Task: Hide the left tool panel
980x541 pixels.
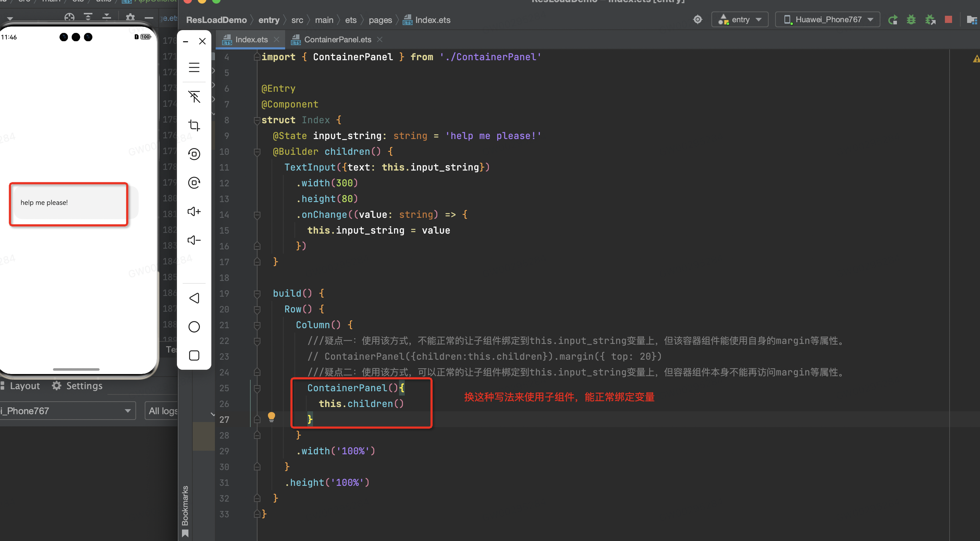Action: [149, 18]
